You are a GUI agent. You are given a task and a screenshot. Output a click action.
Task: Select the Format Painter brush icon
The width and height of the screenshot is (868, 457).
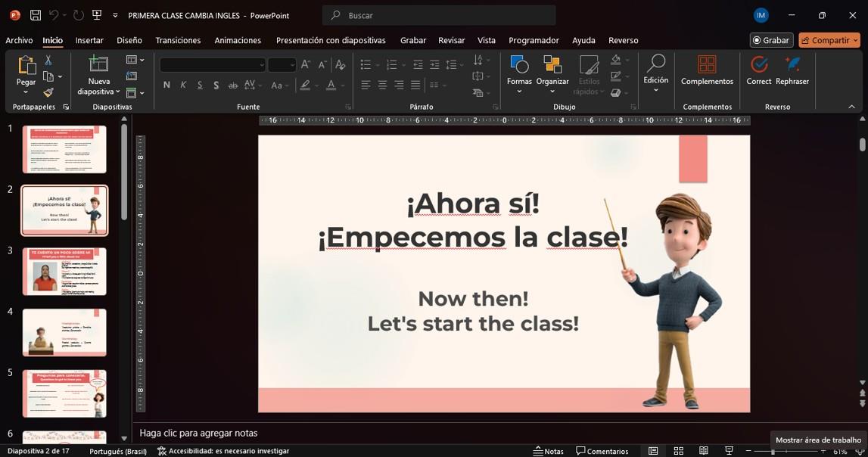[x=48, y=93]
